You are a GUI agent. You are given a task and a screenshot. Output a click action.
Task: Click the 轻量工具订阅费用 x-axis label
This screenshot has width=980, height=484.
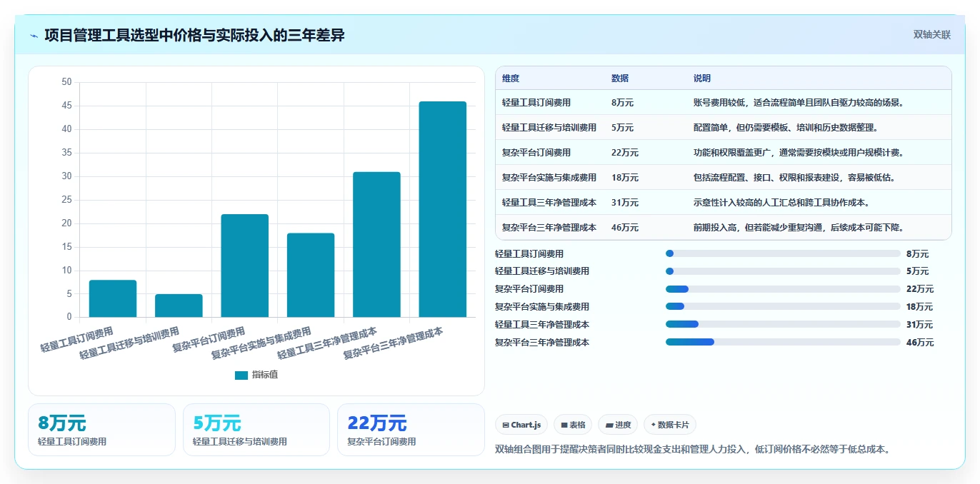click(76, 340)
